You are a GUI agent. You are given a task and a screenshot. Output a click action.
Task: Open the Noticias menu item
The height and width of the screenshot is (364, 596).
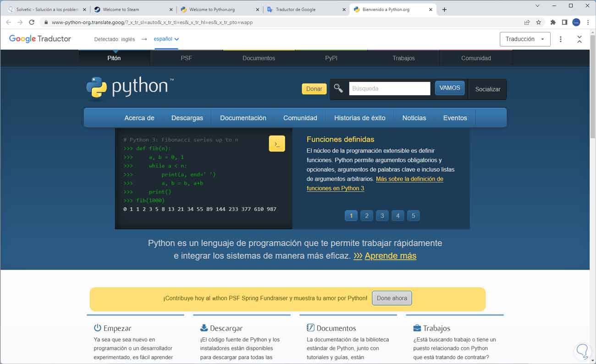(414, 118)
